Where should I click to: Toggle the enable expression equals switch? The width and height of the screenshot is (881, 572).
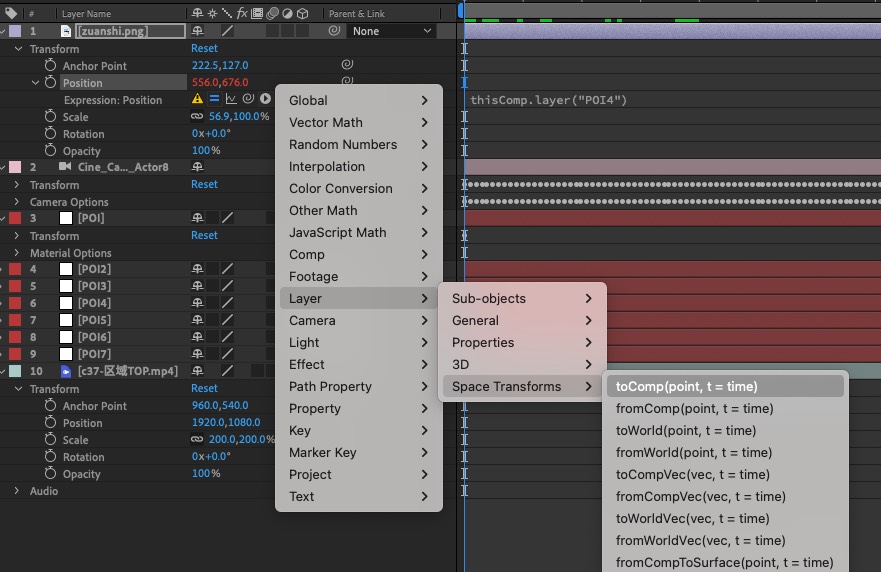pyautogui.click(x=214, y=99)
